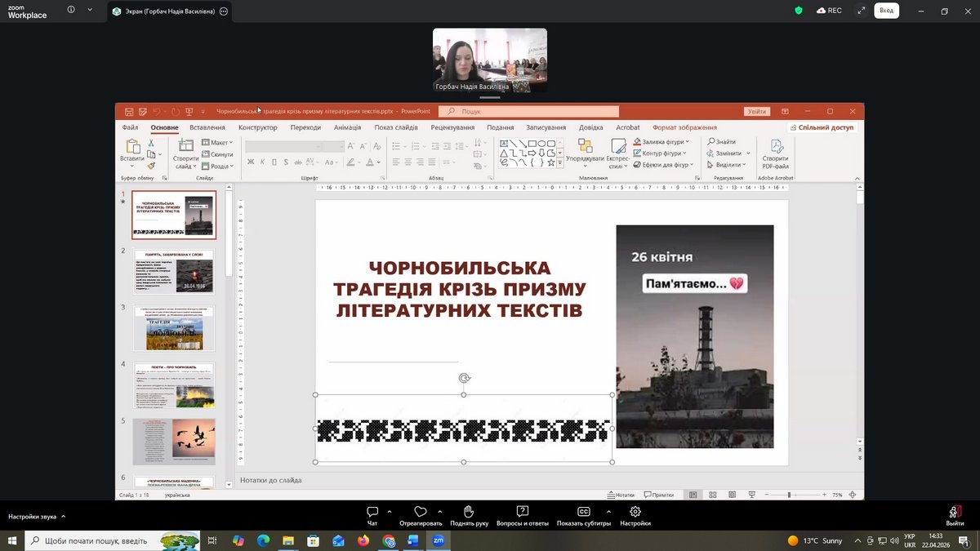Viewport: 980px width, 551px height.
Task: Open Zoom questions and answers icon
Action: click(x=522, y=512)
